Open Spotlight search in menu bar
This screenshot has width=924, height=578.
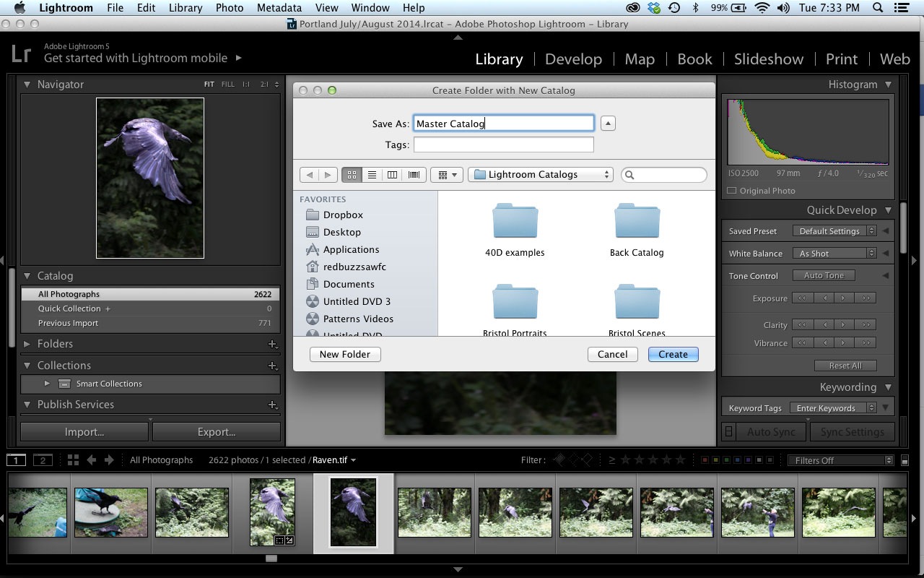[x=878, y=8]
